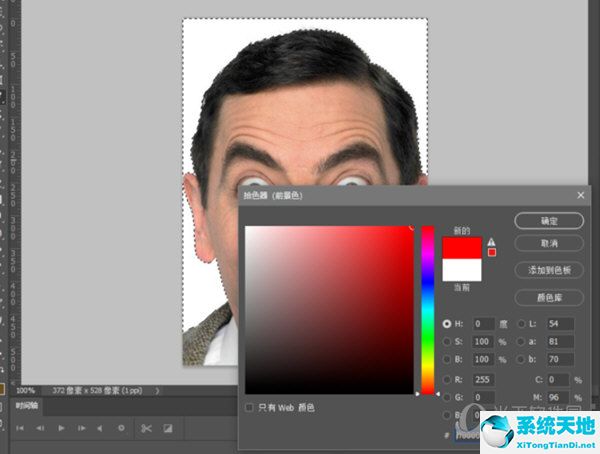Image resolution: width=600 pixels, height=454 pixels.
Task: Jump to first frame in timeline
Action: click(x=19, y=428)
